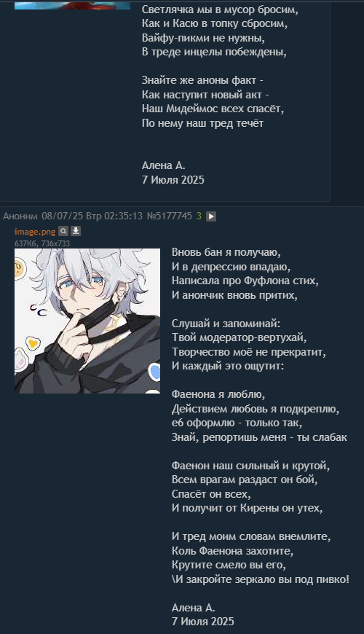Click the line "Светлячка мы в мусор бросим"

click(x=220, y=9)
